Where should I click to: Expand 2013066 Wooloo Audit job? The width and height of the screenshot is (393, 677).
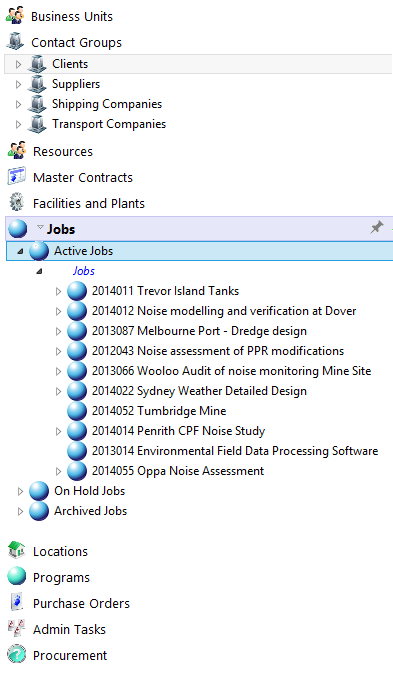(x=58, y=371)
